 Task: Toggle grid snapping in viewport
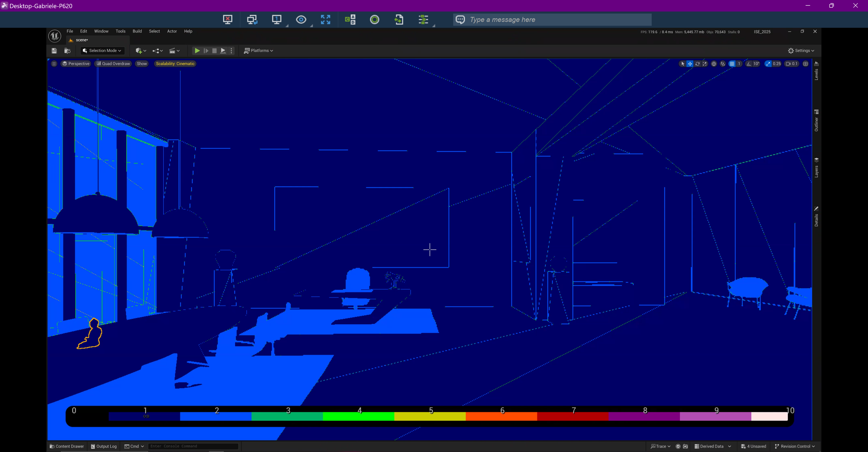732,64
